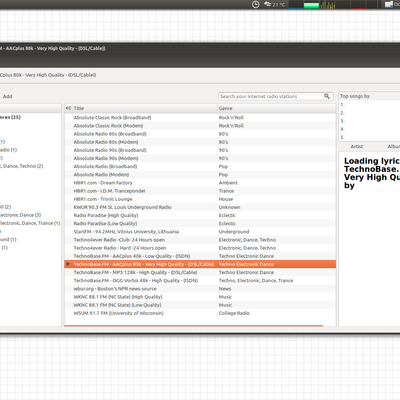Filter by Electronic, Dance, Trance (1) genre
Viewport: 400px width, 400px height.
30,223
